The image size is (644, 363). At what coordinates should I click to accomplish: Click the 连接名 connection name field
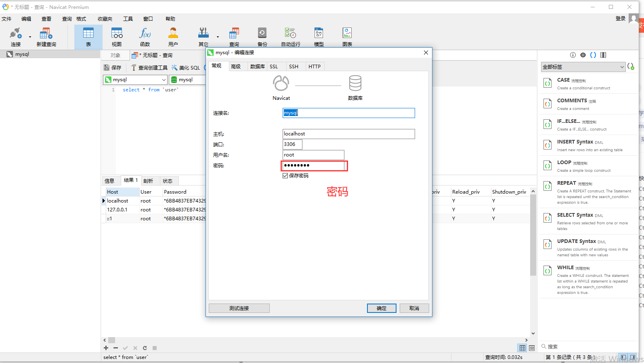pyautogui.click(x=349, y=113)
